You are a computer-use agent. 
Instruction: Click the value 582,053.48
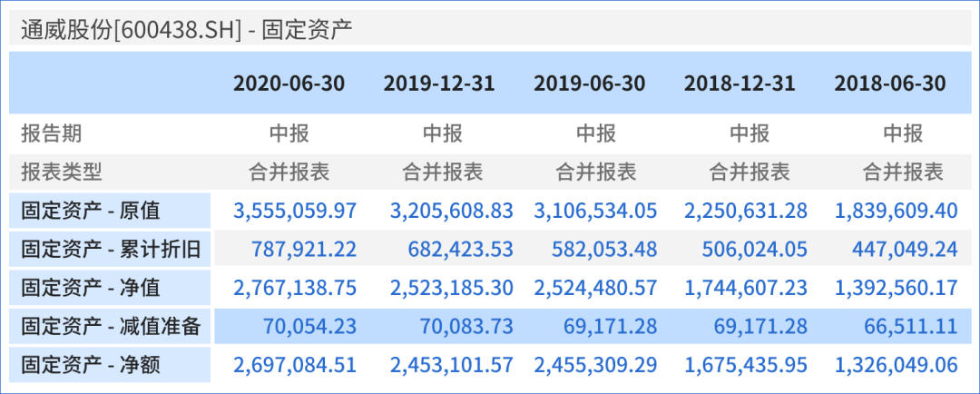(x=605, y=250)
